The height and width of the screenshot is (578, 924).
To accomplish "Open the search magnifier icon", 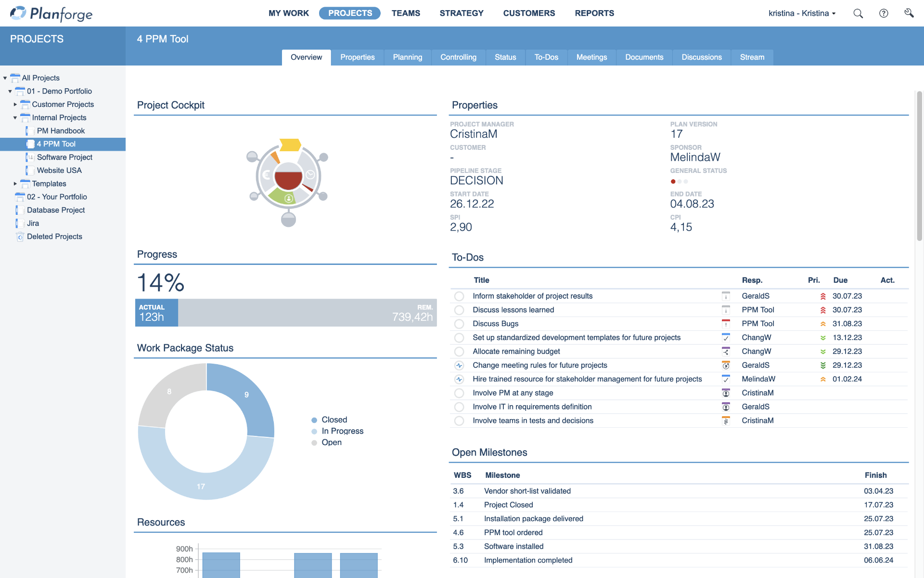I will click(858, 13).
